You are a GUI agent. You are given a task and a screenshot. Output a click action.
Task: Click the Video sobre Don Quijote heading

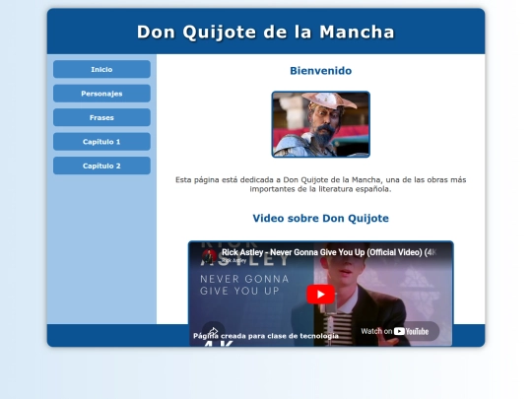[320, 218]
